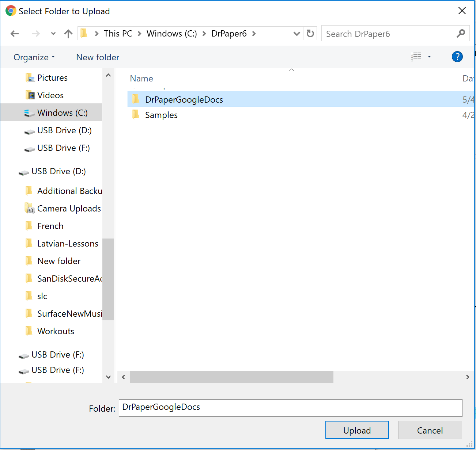Expand the address bar path dropdown

[x=296, y=34]
